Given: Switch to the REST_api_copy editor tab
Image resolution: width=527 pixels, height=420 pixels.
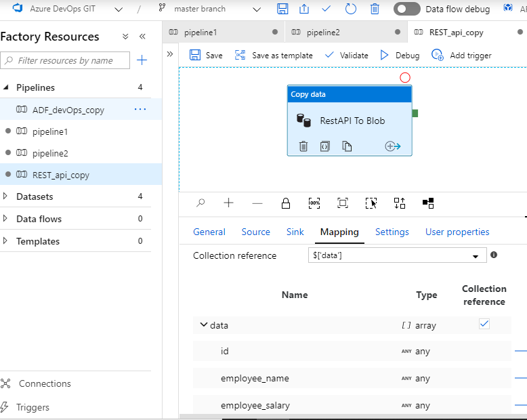Looking at the screenshot, I should click(x=467, y=33).
